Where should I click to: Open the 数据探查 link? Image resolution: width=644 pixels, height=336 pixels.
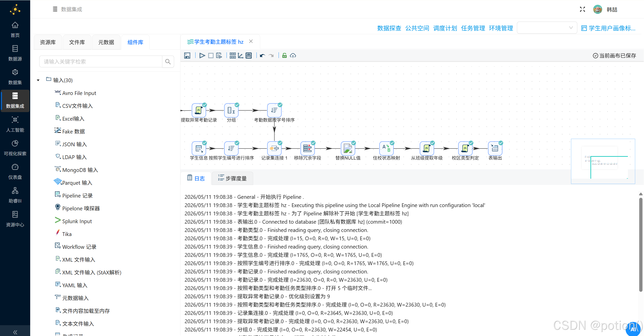pos(389,28)
